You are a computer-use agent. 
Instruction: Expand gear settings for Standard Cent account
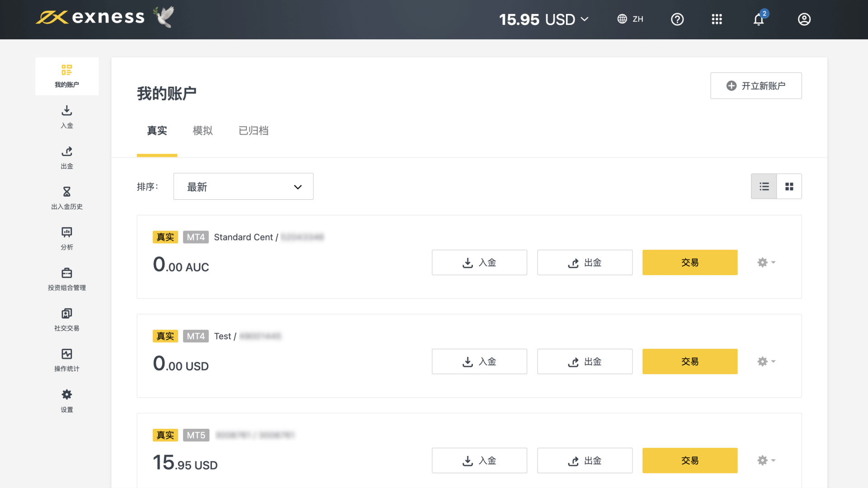point(766,263)
